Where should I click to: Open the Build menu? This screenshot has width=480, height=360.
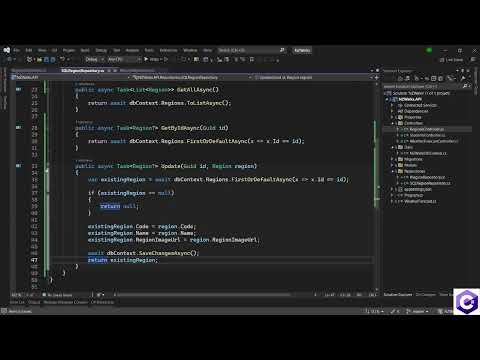point(85,50)
